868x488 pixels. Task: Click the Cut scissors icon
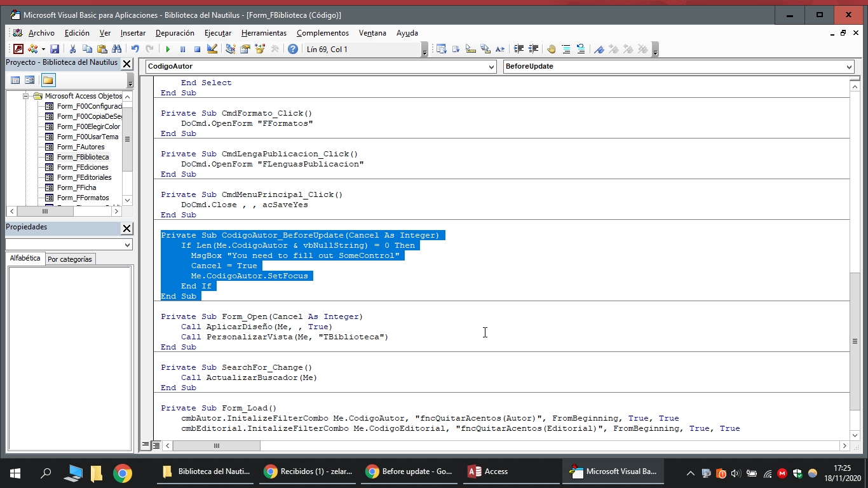[72, 49]
